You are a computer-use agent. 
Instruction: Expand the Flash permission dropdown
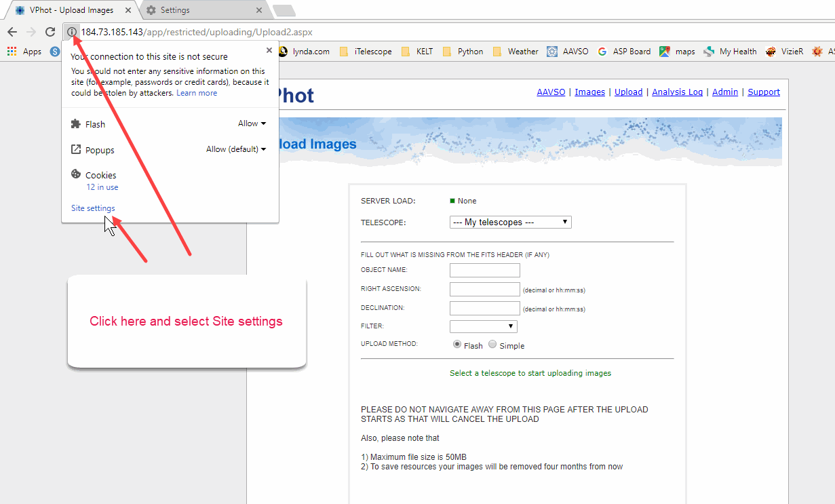252,123
